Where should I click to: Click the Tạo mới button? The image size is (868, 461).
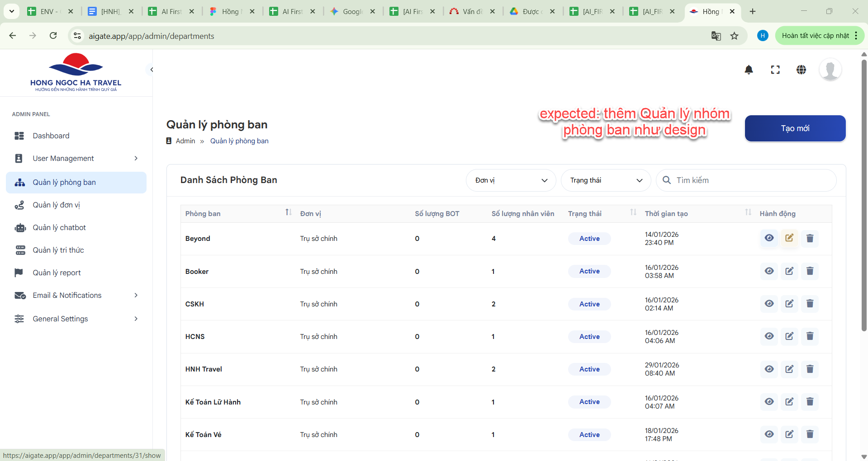795,128
